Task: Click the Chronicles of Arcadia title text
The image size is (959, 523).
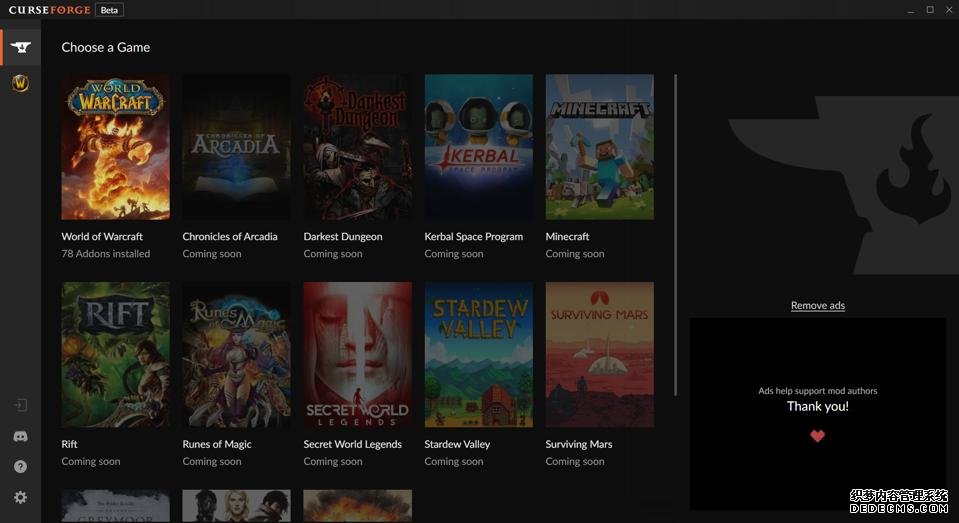Action: (x=230, y=237)
